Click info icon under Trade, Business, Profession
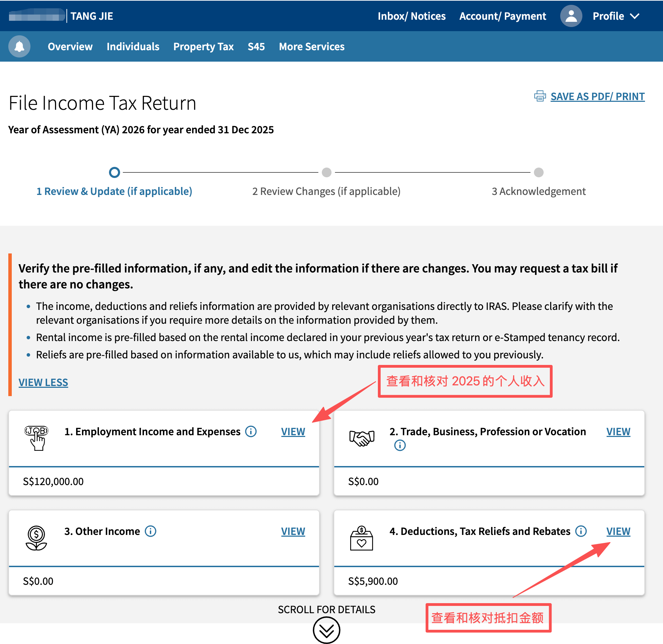The image size is (663, 644). pos(400,445)
